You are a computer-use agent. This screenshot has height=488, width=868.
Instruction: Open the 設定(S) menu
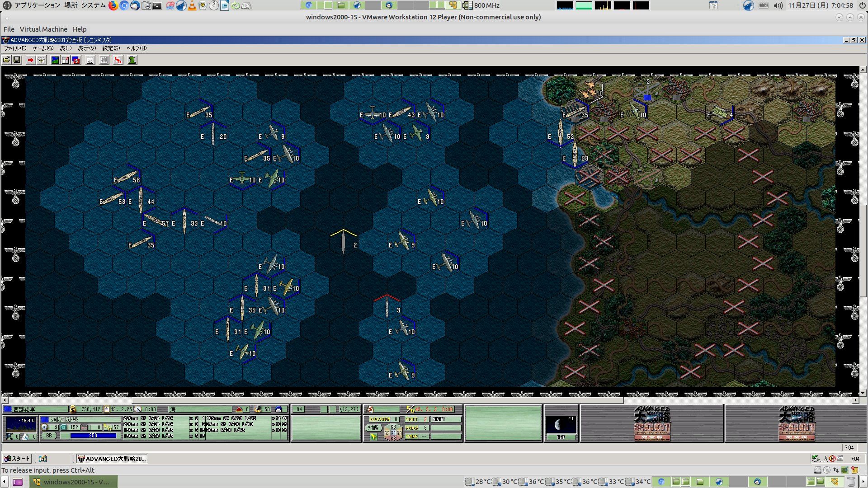point(111,48)
